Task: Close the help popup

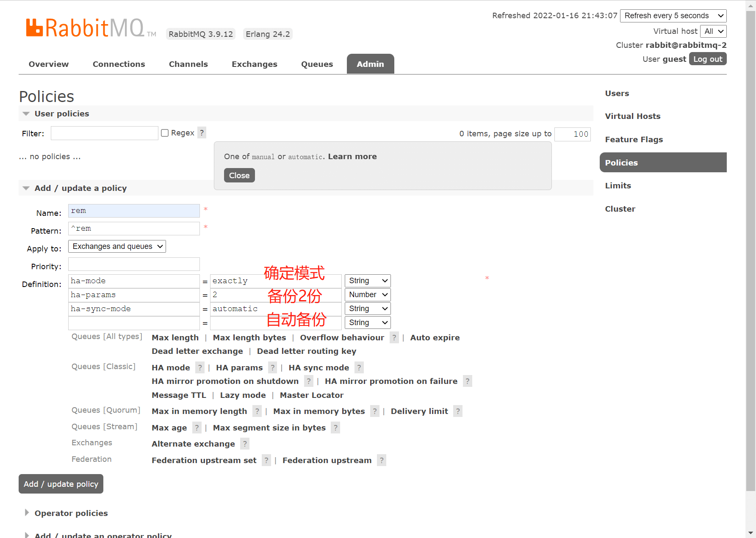Action: (x=239, y=175)
